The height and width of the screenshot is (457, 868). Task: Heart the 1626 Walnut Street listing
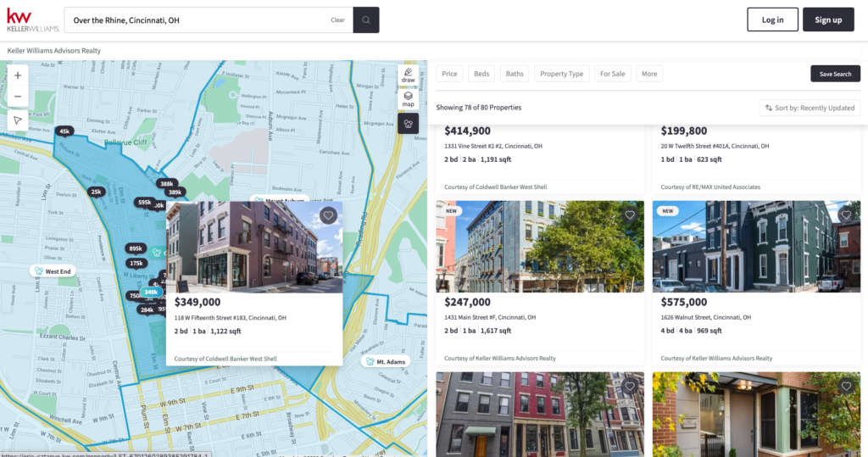(x=846, y=215)
